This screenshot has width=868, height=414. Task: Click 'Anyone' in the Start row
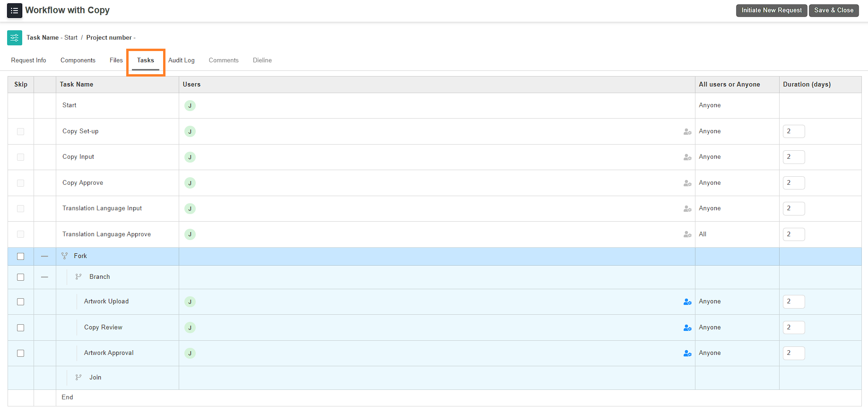click(710, 105)
